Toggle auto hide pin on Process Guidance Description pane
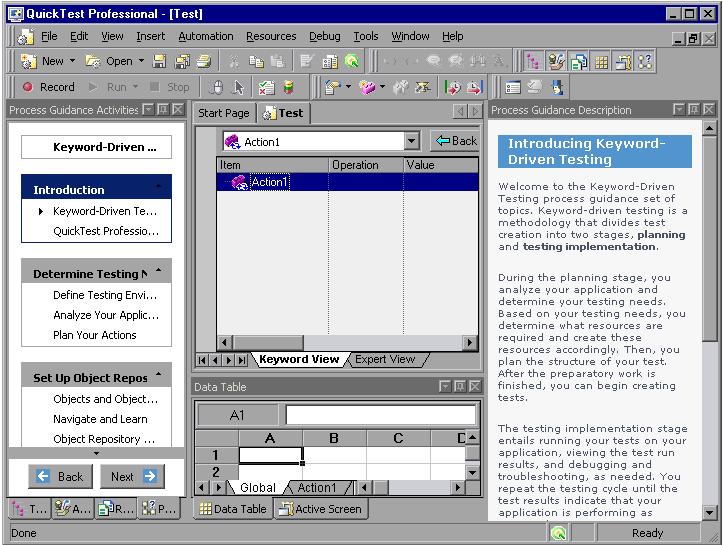This screenshot has width=723, height=545. click(x=693, y=110)
